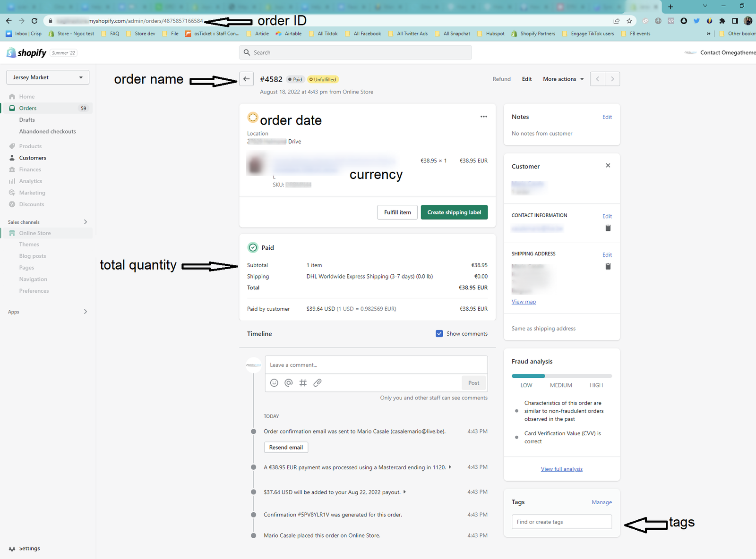
Task: Open the View full analysis link
Action: (561, 469)
